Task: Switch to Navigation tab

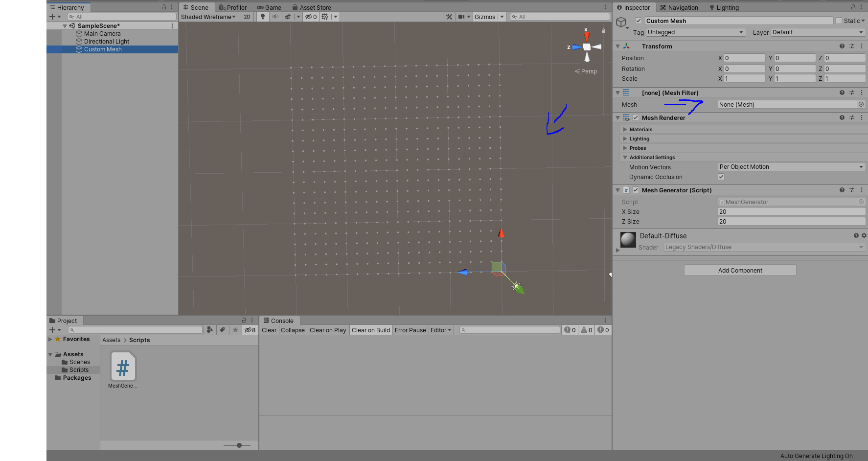Action: tap(679, 7)
